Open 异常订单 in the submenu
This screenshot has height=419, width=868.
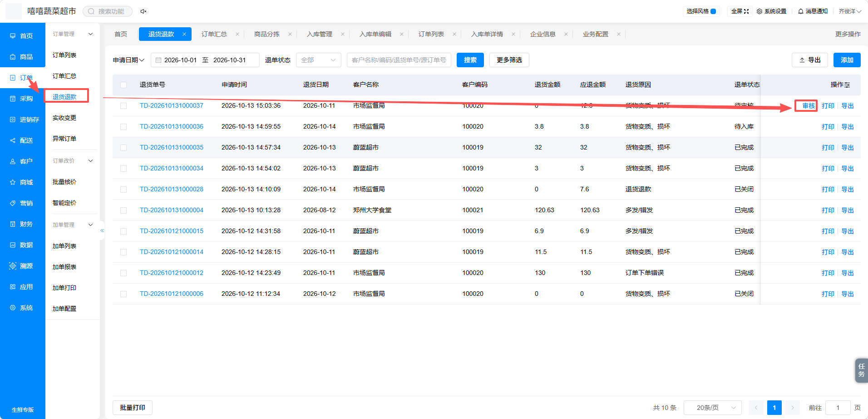click(64, 139)
